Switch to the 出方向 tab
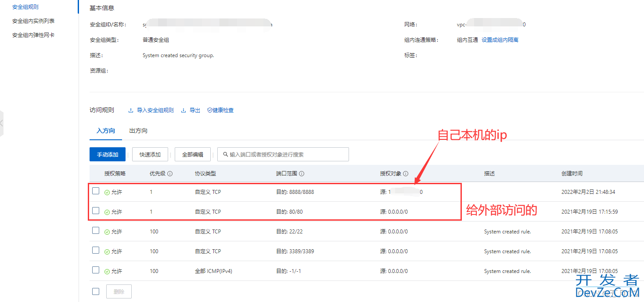This screenshot has height=302, width=644. (138, 131)
